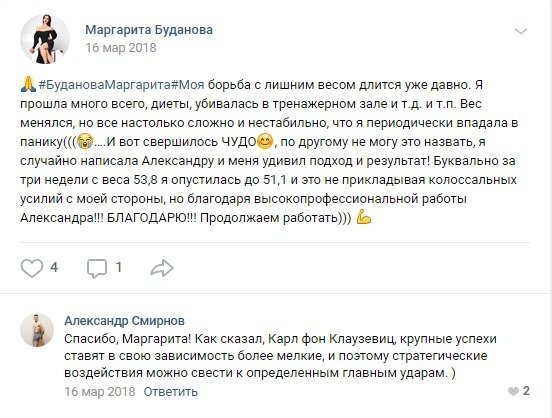Viewport: 552px width, 418px height.
Task: Share the post with the arrow icon
Action: click(x=162, y=268)
